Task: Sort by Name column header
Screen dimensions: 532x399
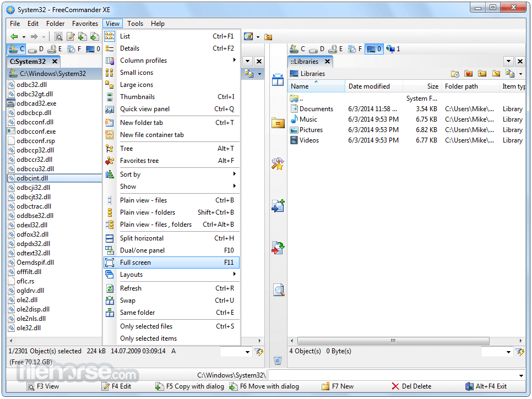Action: pos(316,86)
